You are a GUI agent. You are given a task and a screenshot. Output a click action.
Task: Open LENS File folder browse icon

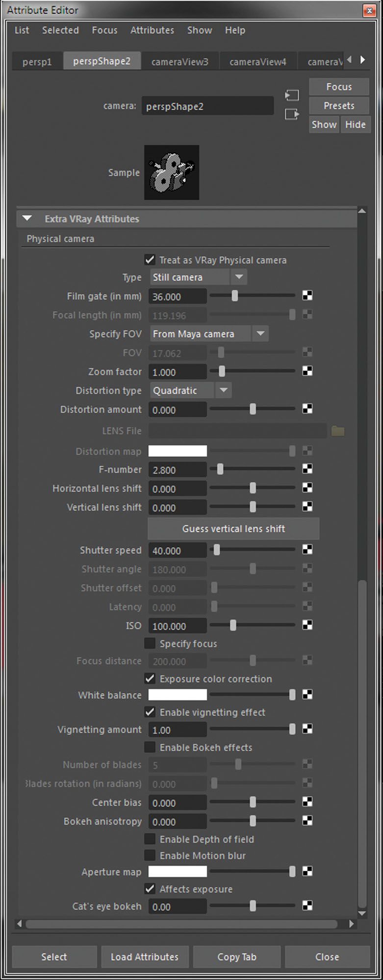(x=338, y=431)
